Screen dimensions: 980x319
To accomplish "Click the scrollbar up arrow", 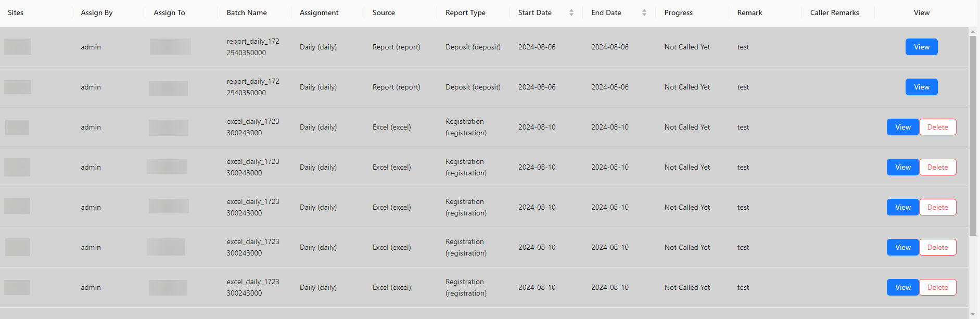I will coord(973,31).
